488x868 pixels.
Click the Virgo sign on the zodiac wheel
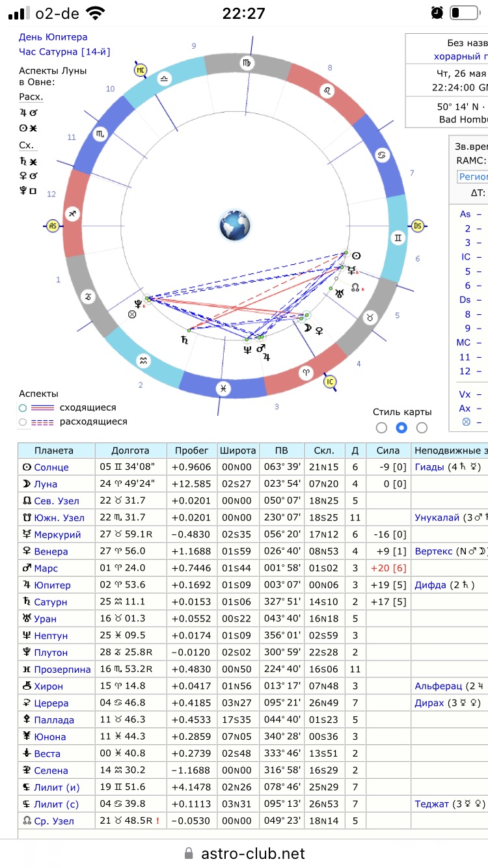(x=247, y=63)
